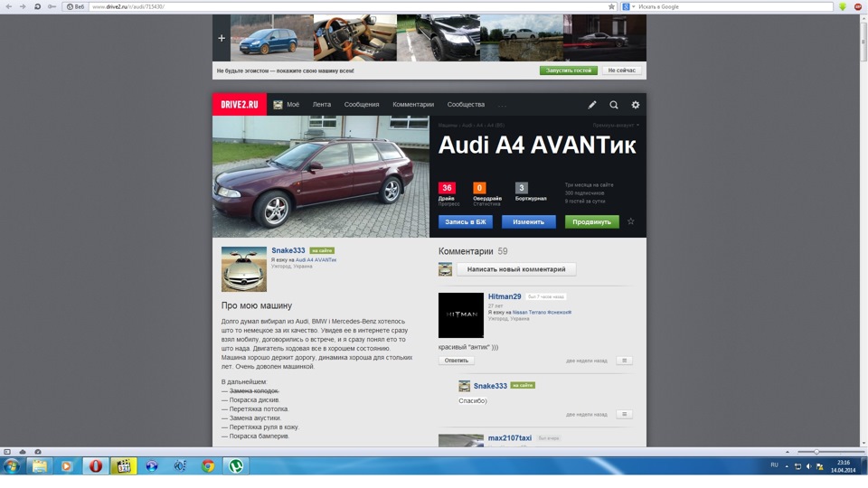Open uTorrent from taskbar
Viewport: 868px width, 488px height.
tap(236, 466)
